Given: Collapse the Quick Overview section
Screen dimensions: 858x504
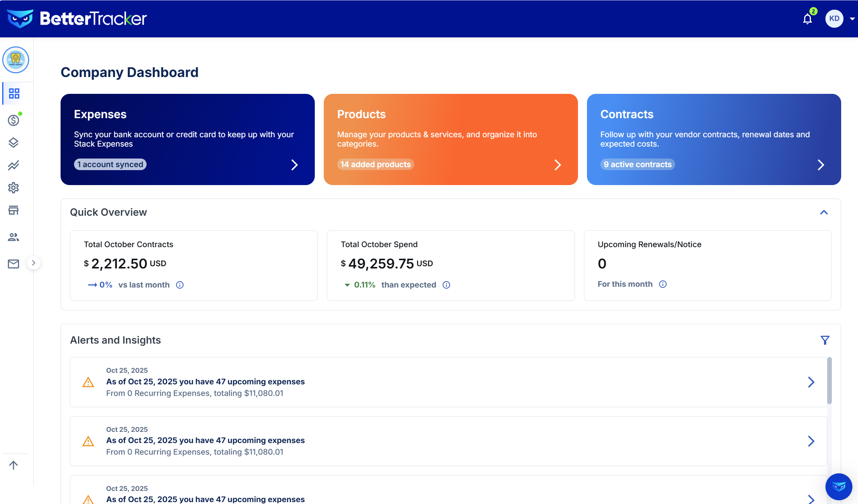Looking at the screenshot, I should pos(824,212).
